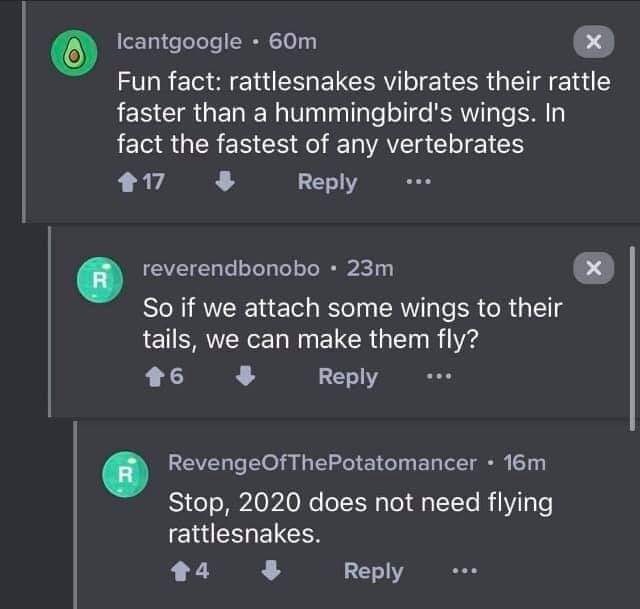Reply to RevengeOfThePotatomancer's comment
The width and height of the screenshot is (640, 609).
pyautogui.click(x=373, y=571)
